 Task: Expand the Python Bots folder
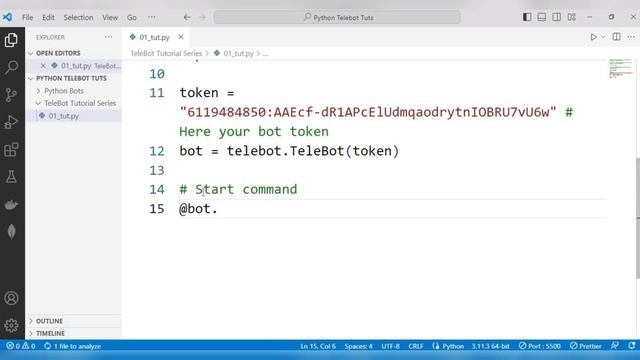point(64,91)
